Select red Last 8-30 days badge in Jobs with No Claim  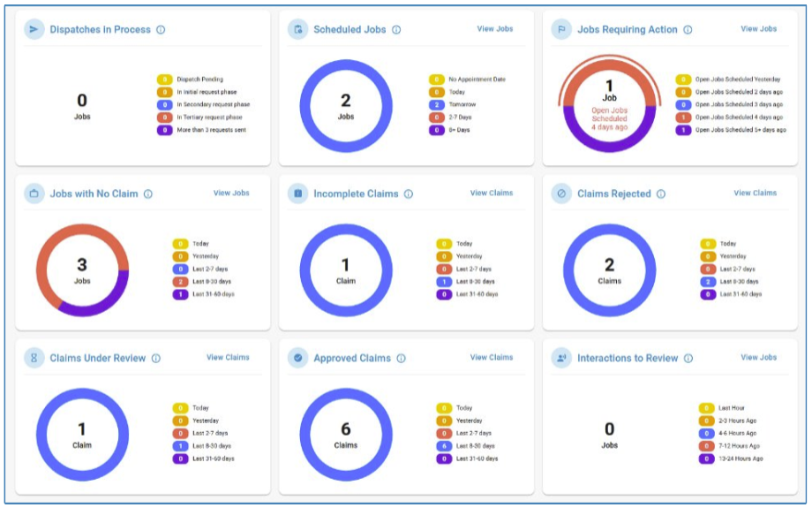[x=180, y=282]
